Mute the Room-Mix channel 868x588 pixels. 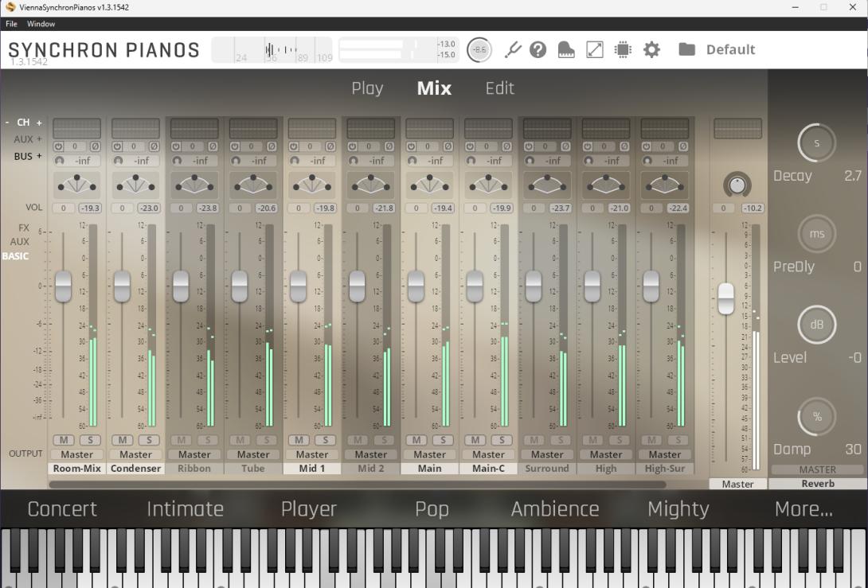click(63, 440)
